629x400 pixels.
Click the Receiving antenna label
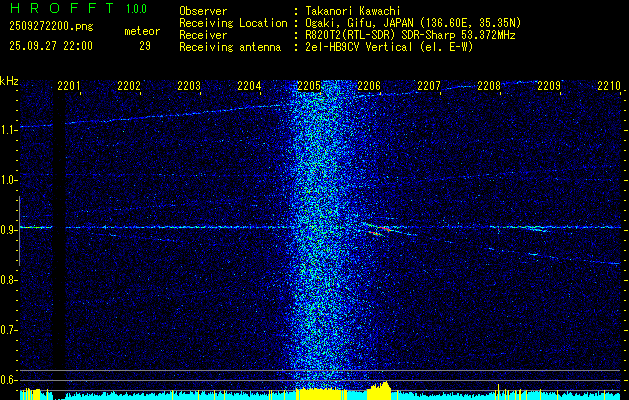pos(230,47)
